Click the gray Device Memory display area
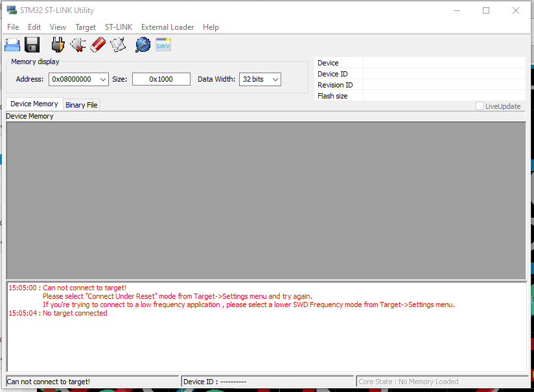534x392 pixels. pyautogui.click(x=266, y=201)
